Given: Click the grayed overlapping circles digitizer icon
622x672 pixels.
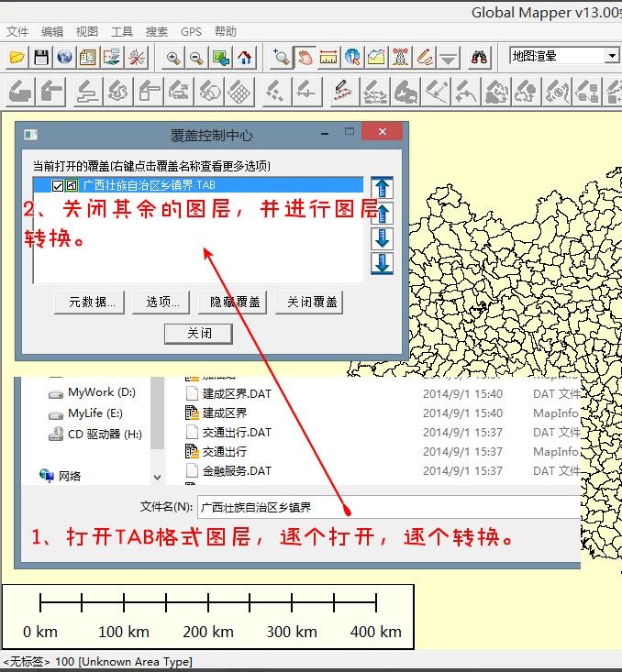Looking at the screenshot, I should click(209, 92).
